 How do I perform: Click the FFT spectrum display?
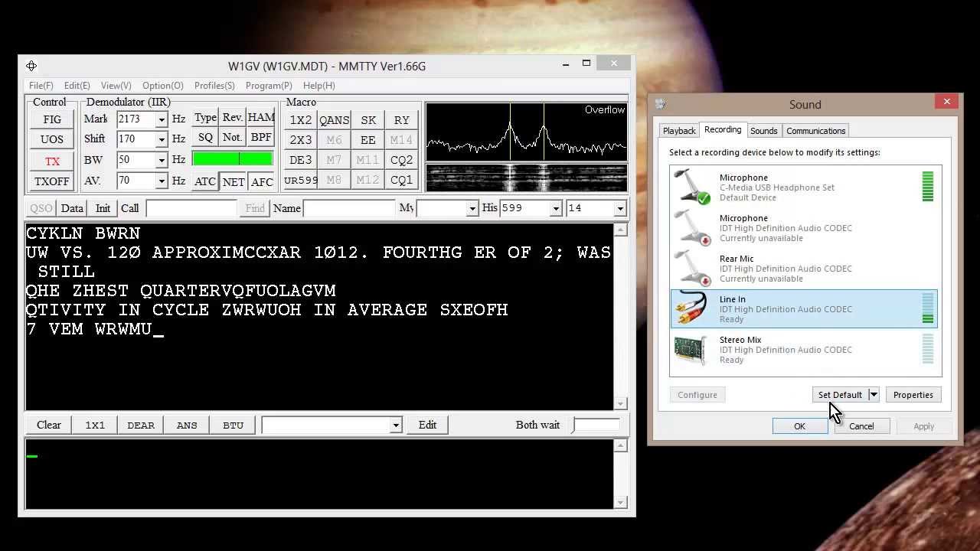tap(526, 132)
